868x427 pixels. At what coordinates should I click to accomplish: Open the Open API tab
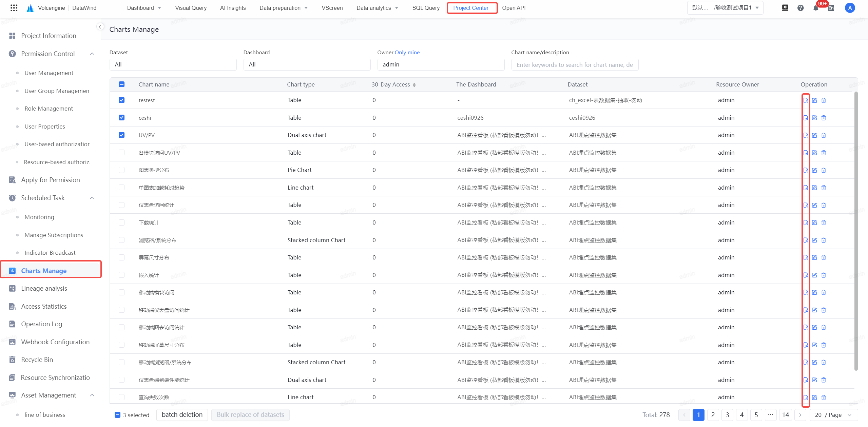tap(514, 8)
